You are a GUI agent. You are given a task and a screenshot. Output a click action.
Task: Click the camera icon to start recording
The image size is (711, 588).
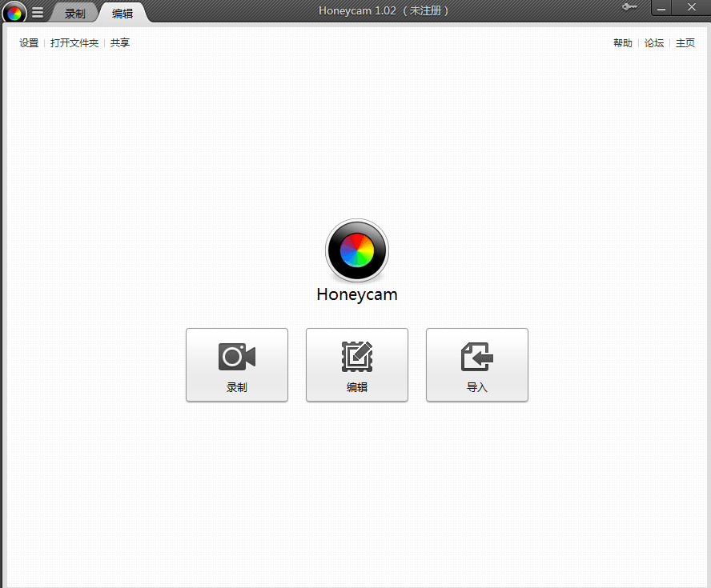pyautogui.click(x=237, y=357)
